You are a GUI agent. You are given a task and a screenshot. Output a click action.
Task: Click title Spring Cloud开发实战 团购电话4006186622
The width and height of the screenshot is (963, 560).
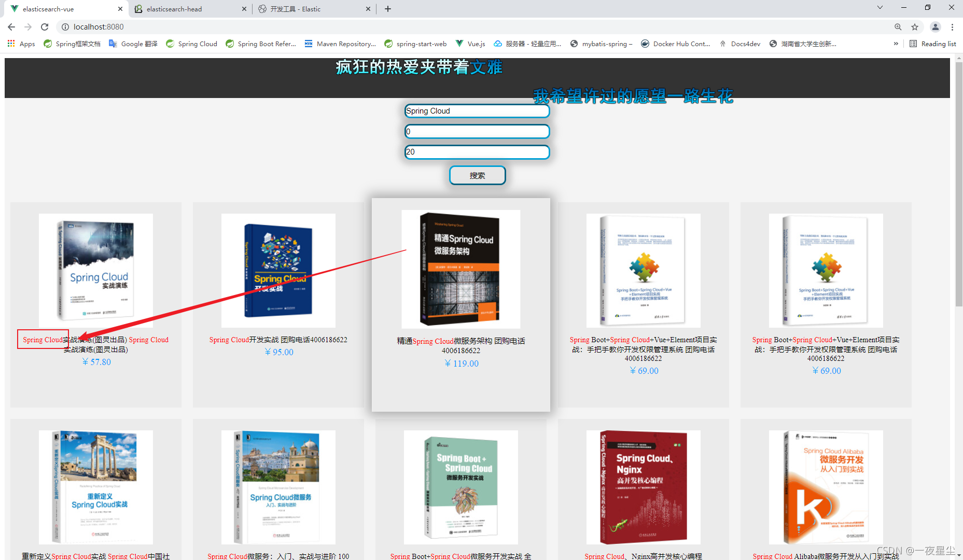pyautogui.click(x=278, y=340)
